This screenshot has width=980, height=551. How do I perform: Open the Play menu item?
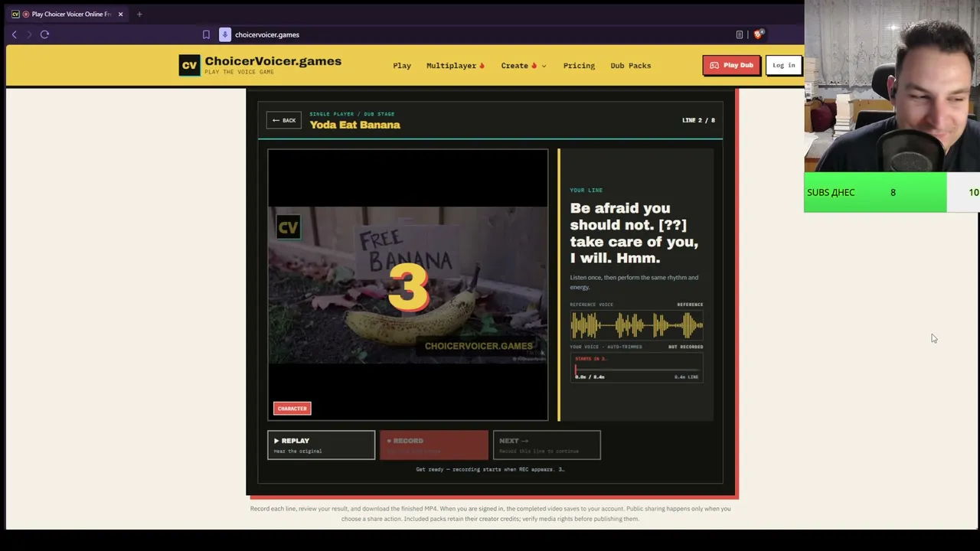pyautogui.click(x=402, y=66)
